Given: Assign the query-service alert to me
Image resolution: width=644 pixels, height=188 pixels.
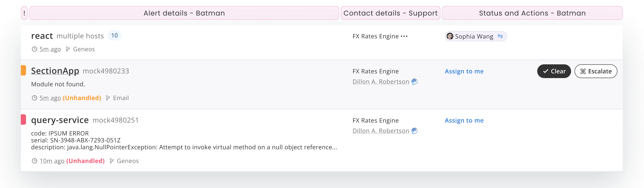Looking at the screenshot, I should click(x=464, y=120).
